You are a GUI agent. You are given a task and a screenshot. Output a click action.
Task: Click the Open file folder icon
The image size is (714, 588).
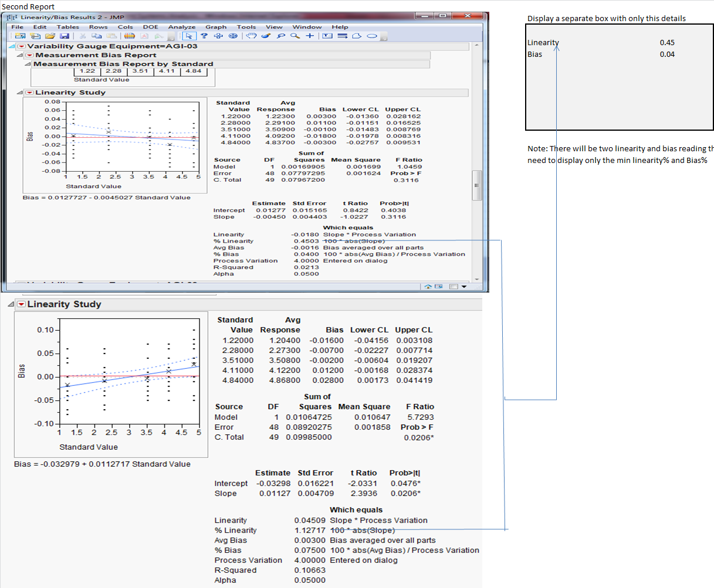[x=50, y=36]
